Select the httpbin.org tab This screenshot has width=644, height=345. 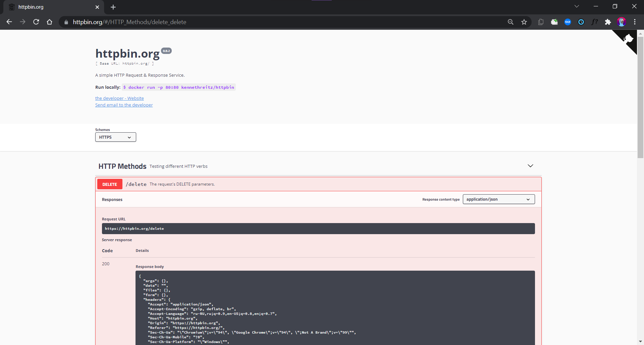point(54,7)
